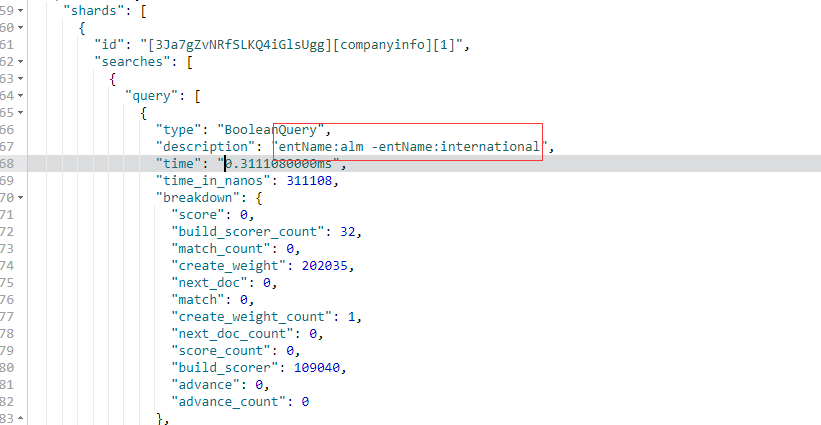Click the "type" key

tap(179, 129)
